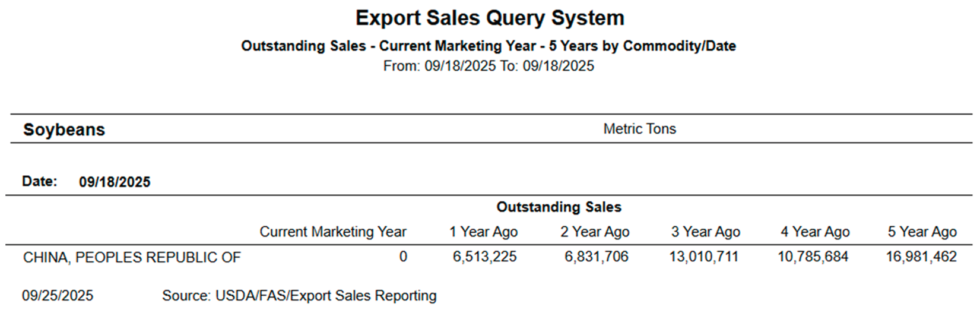Image resolution: width=980 pixels, height=310 pixels.
Task: Select the 2 Year Ago column header
Action: [x=594, y=232]
